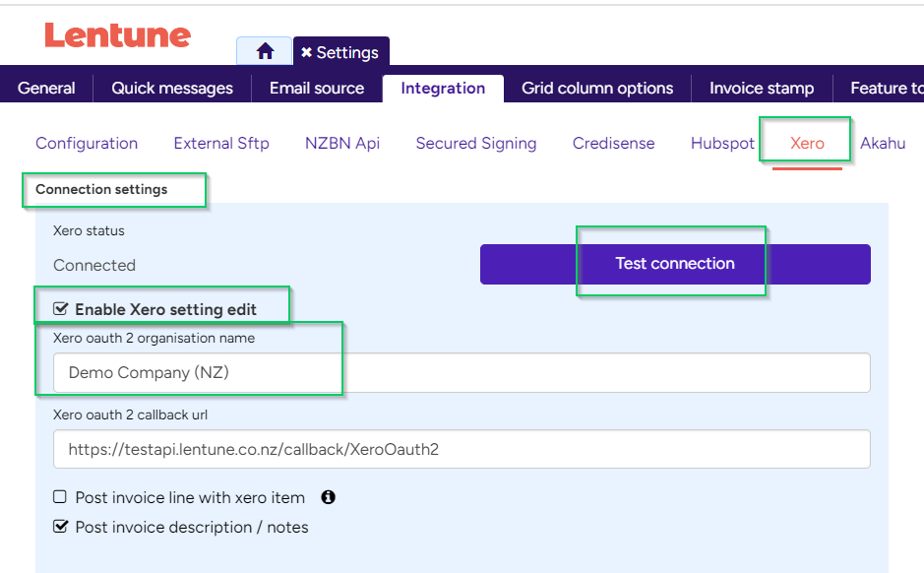
Task: Click the home icon next to Settings tab
Action: 265,50
